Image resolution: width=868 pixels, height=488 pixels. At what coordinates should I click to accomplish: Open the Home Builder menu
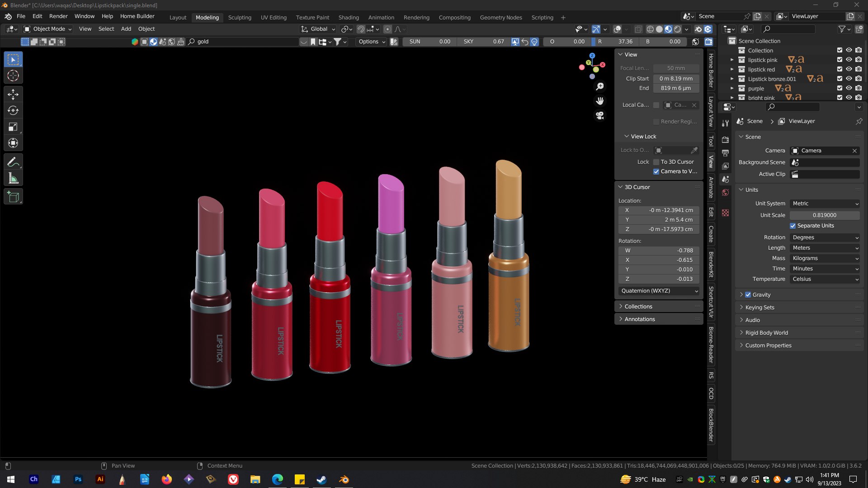coord(137,16)
